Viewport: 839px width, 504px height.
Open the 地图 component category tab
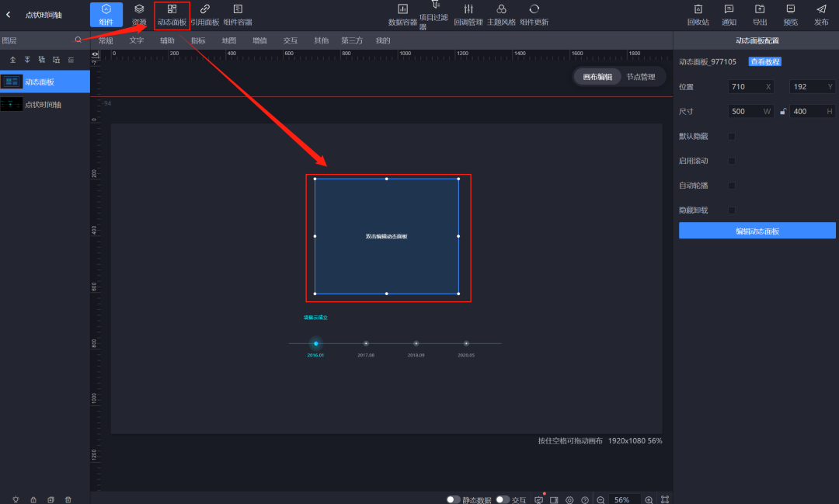coord(229,40)
